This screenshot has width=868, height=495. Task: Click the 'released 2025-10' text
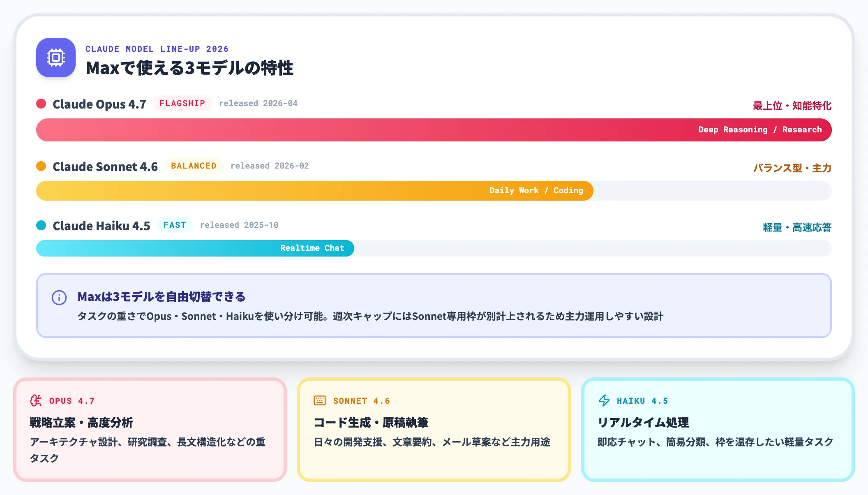pyautogui.click(x=239, y=225)
